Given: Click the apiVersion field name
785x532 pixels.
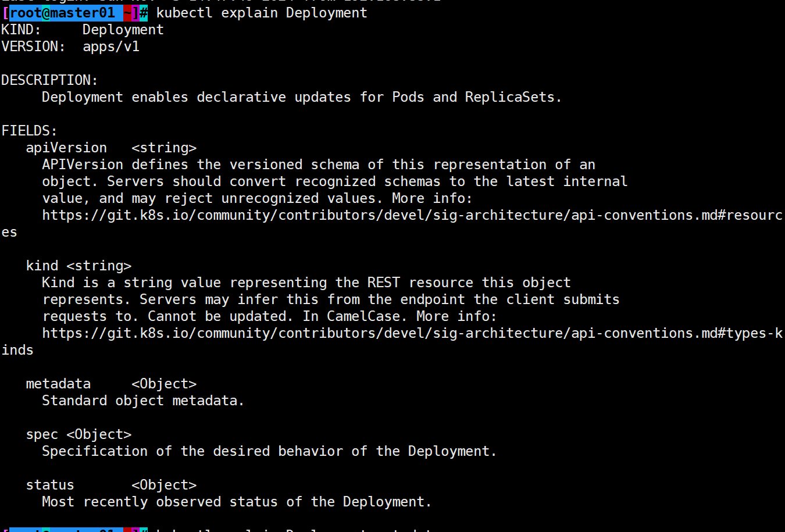Looking at the screenshot, I should pos(66,148).
